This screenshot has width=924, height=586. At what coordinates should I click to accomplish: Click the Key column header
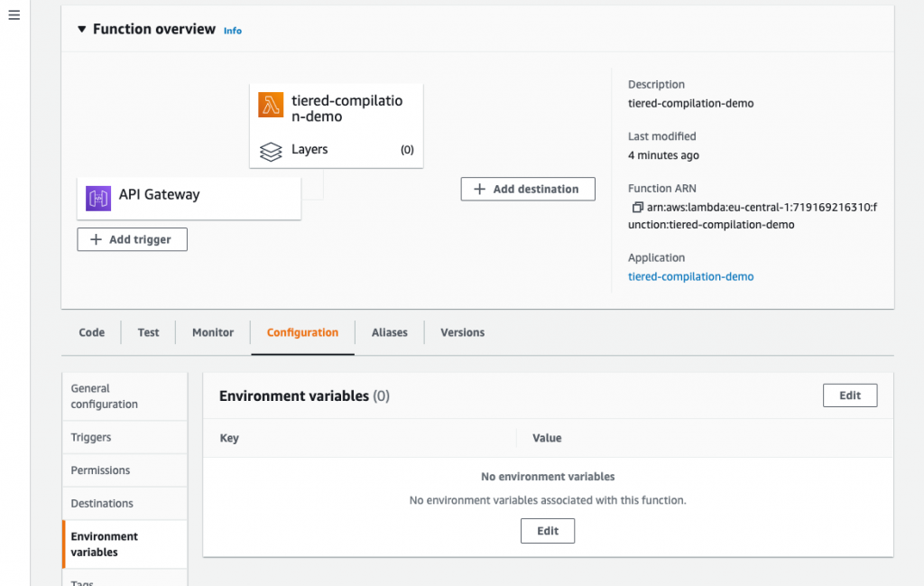(229, 438)
